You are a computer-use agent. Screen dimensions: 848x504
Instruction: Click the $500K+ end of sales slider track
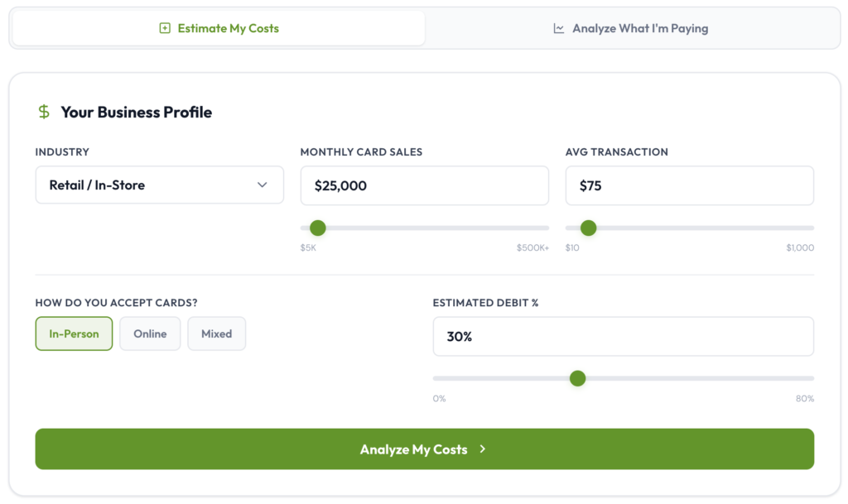tap(544, 228)
